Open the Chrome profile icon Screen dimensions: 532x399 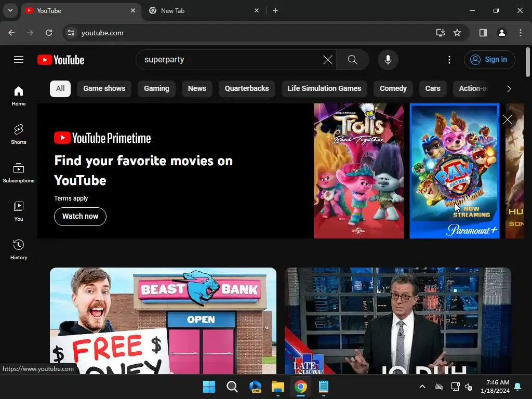tap(502, 33)
